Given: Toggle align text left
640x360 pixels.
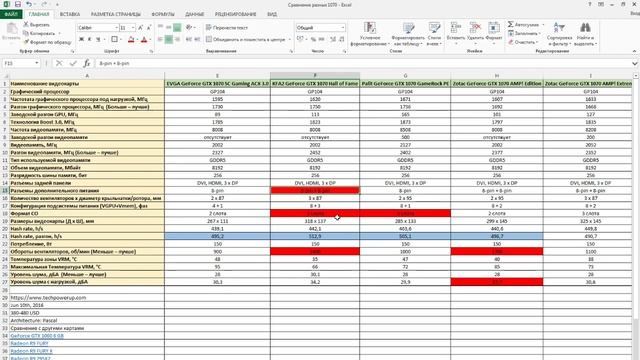Looking at the screenshot, I should click(x=160, y=40).
